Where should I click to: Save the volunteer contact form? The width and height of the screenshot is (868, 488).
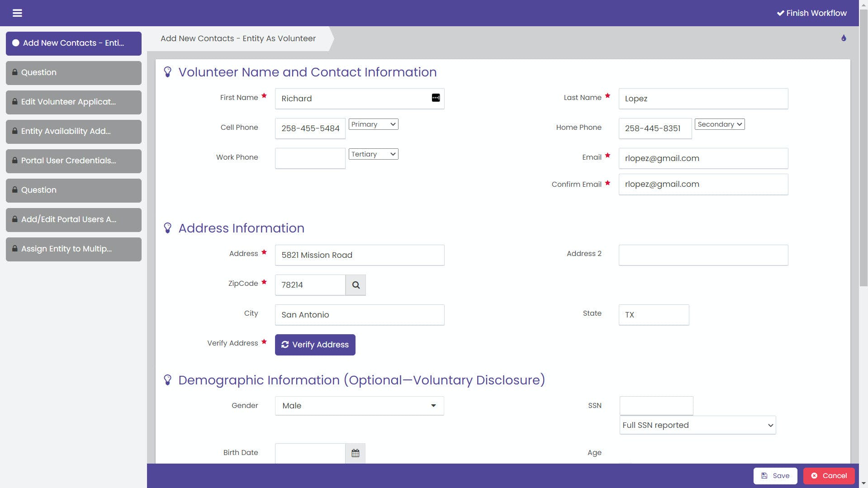pos(775,476)
